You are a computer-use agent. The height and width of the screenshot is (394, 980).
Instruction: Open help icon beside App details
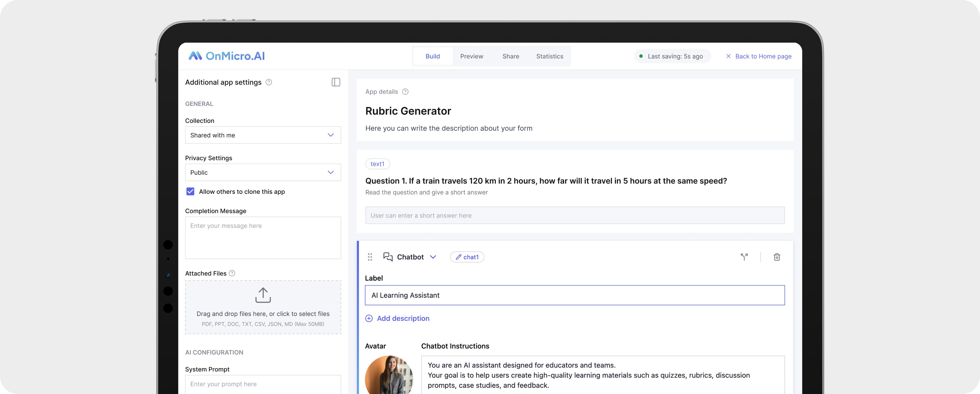coord(405,92)
